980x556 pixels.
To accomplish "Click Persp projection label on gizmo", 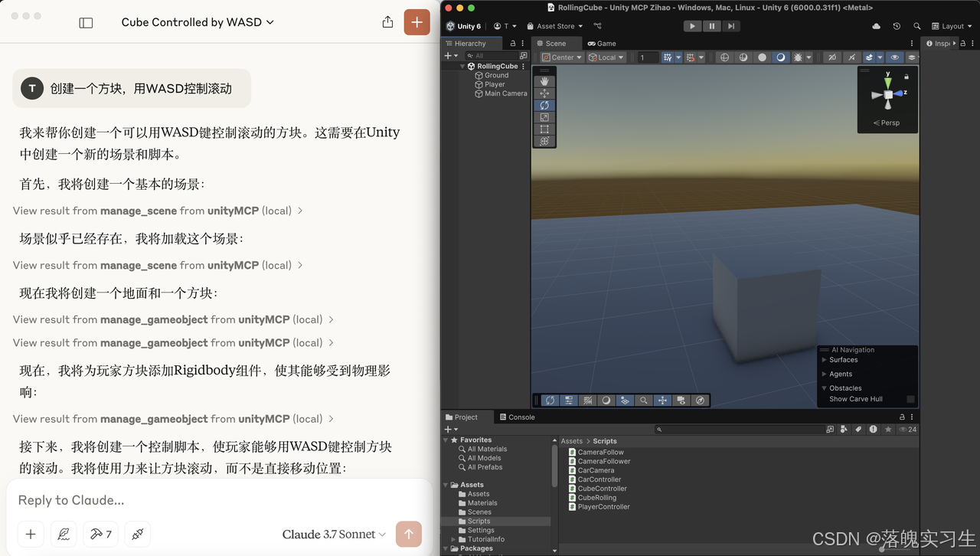I will tap(887, 123).
